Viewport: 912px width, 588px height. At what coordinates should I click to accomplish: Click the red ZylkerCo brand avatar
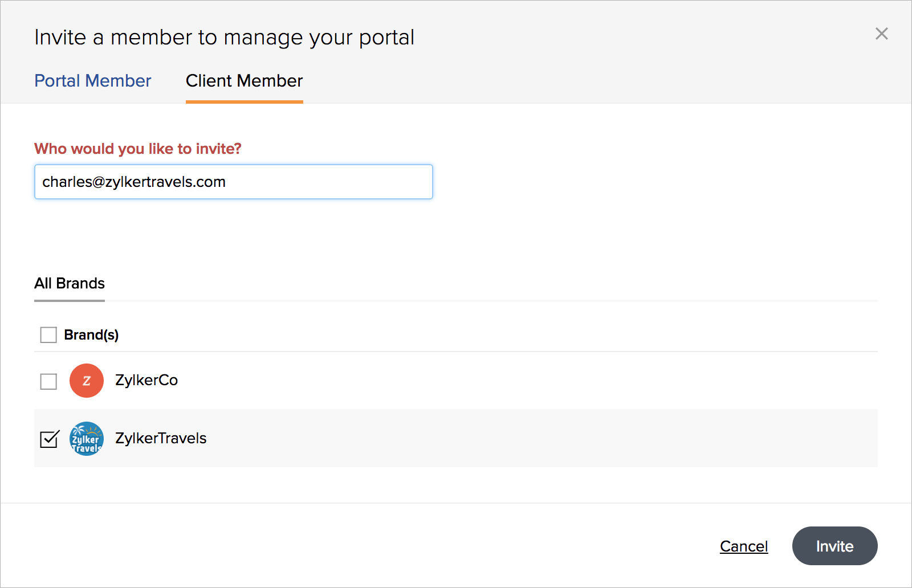87,381
